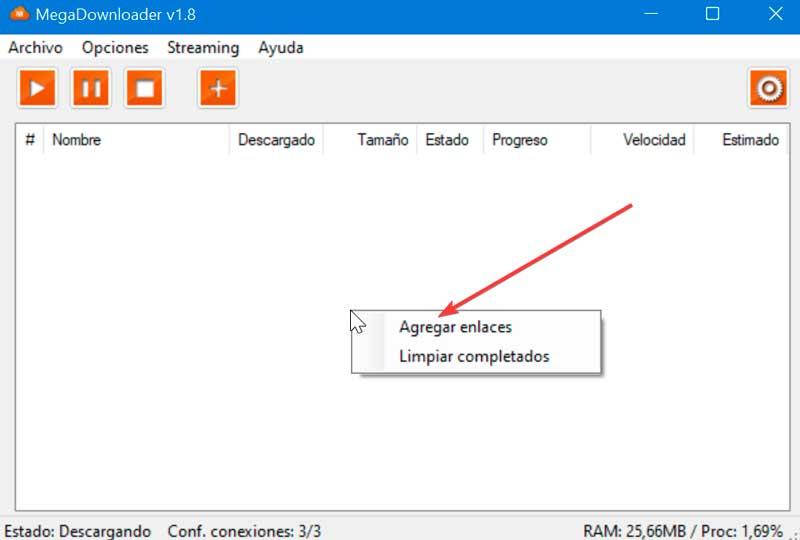Sort by the Estado column header

pyautogui.click(x=450, y=139)
